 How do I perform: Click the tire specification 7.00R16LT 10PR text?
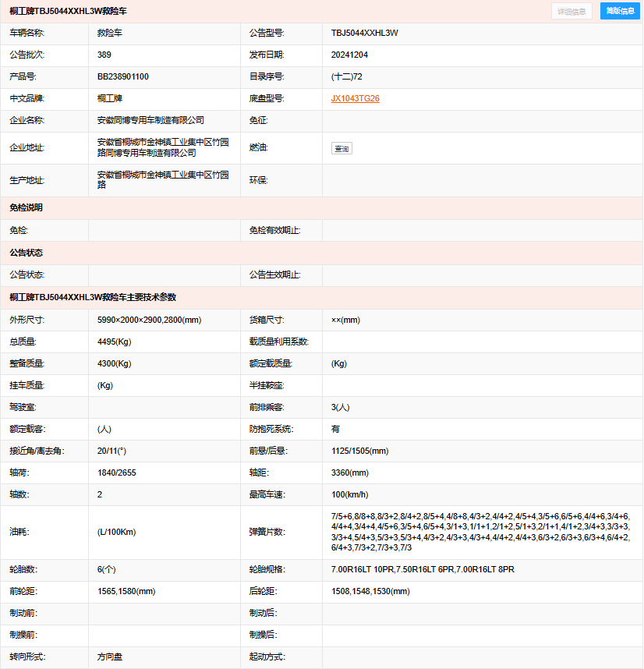pos(363,570)
